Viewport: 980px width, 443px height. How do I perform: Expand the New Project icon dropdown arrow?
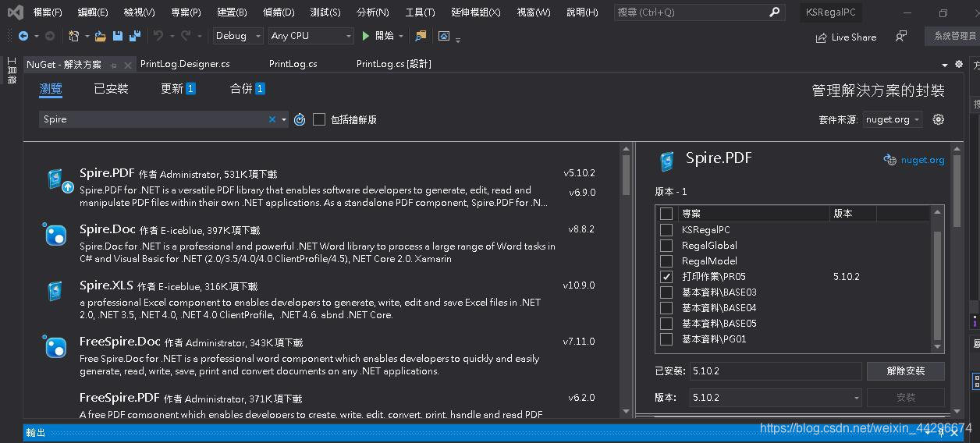coord(86,36)
